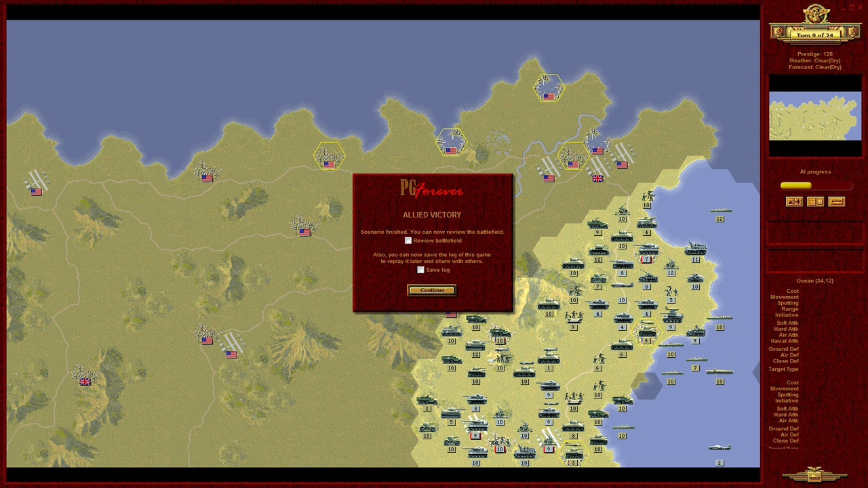Select the warship with strength 12
This screenshot has width=868, height=488.
719,213
